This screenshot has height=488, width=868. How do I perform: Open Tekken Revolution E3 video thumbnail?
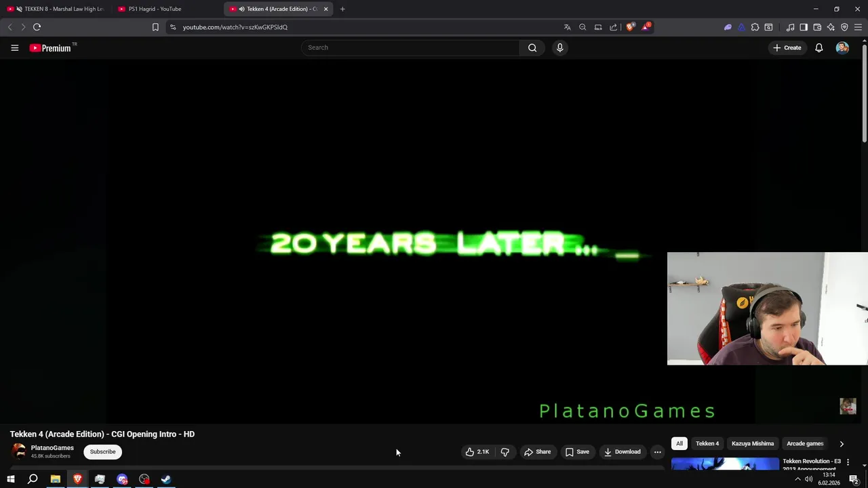click(725, 464)
